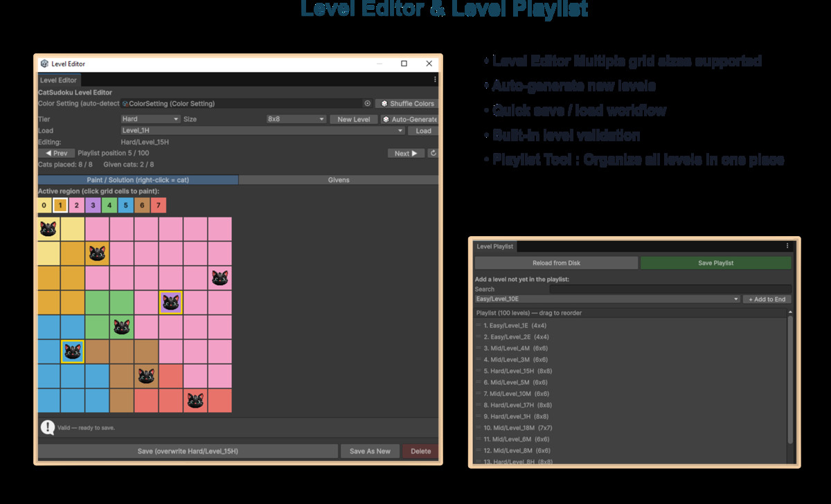Select the highlighted cat on the purple cell
Image resolution: width=831 pixels, height=504 pixels.
pos(170,303)
